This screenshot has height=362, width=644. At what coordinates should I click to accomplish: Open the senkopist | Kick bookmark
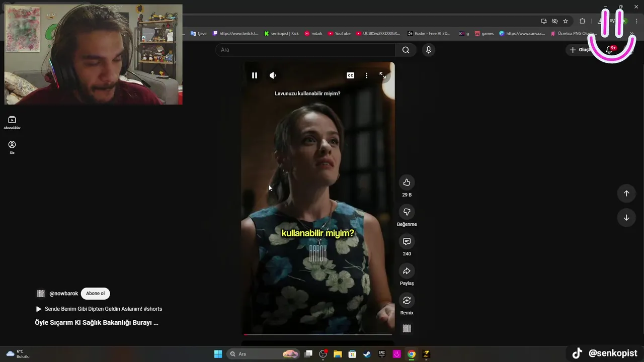pos(281,34)
